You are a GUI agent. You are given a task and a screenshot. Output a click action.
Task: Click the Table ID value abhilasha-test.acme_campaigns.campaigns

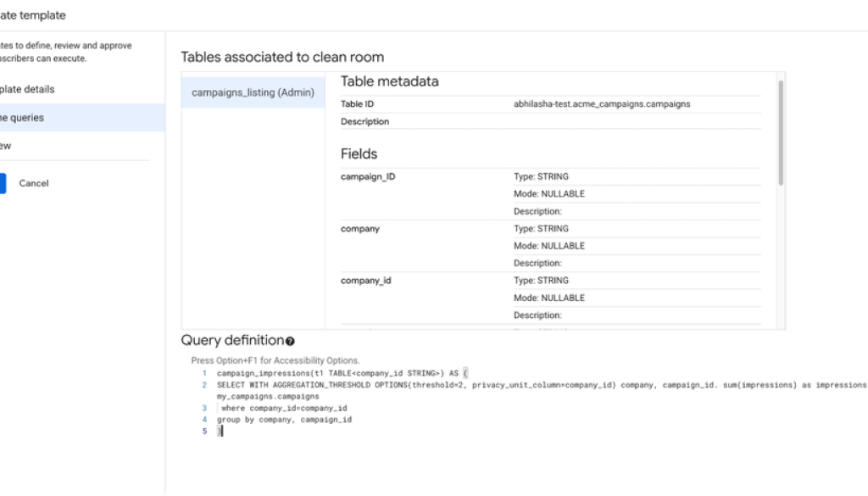click(x=601, y=104)
